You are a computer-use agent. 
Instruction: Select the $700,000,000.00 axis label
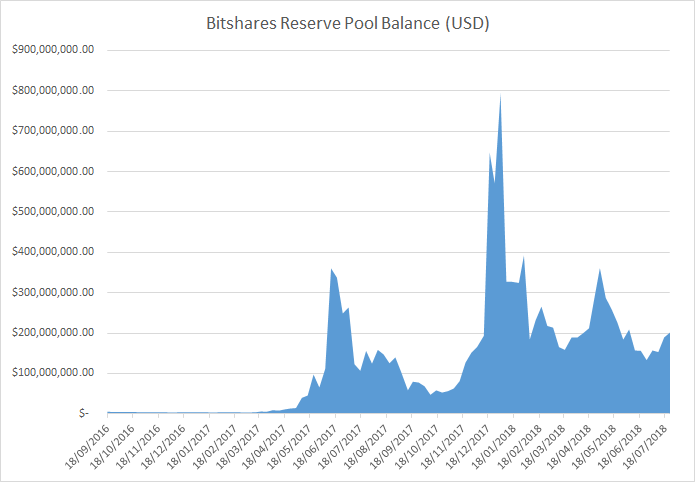(53, 130)
